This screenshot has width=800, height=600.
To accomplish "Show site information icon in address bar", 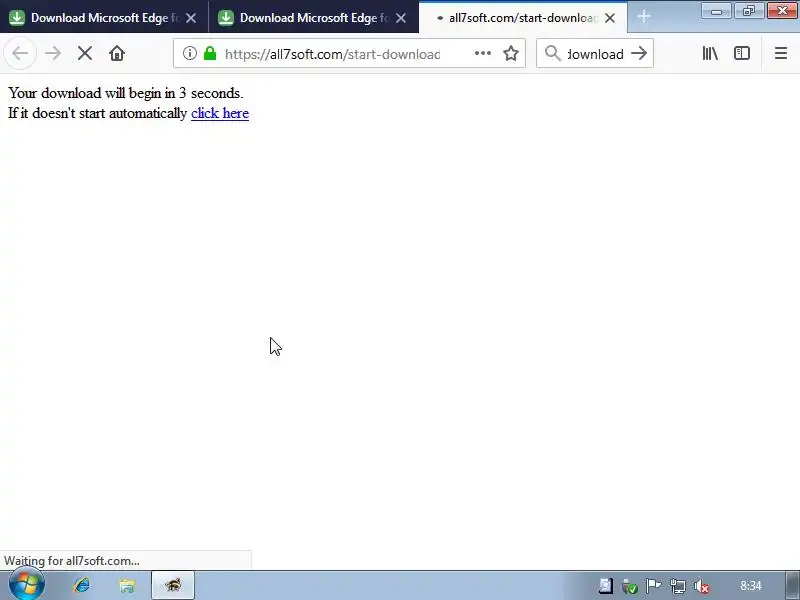I will 190,53.
